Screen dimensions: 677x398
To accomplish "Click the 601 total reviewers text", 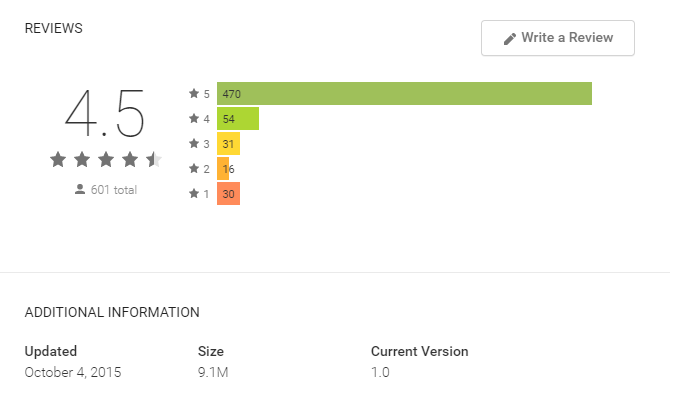I will (x=115, y=192).
